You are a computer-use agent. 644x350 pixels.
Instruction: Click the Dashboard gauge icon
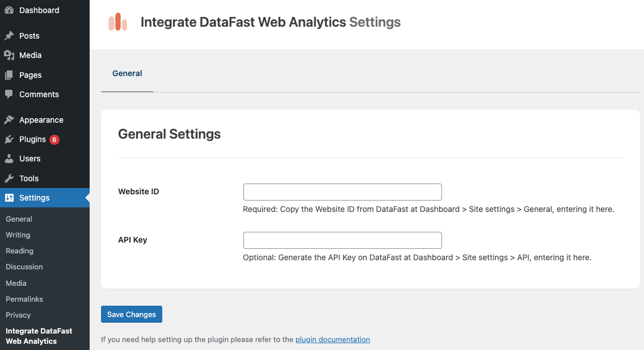[x=9, y=10]
